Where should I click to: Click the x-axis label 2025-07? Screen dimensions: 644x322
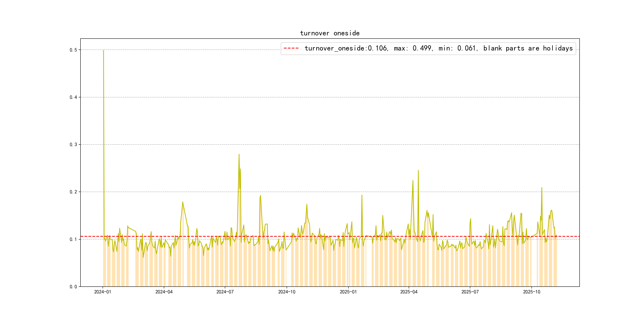[x=470, y=292]
